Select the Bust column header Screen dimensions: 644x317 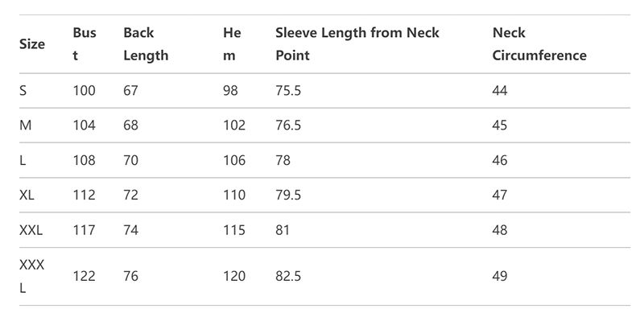85,44
